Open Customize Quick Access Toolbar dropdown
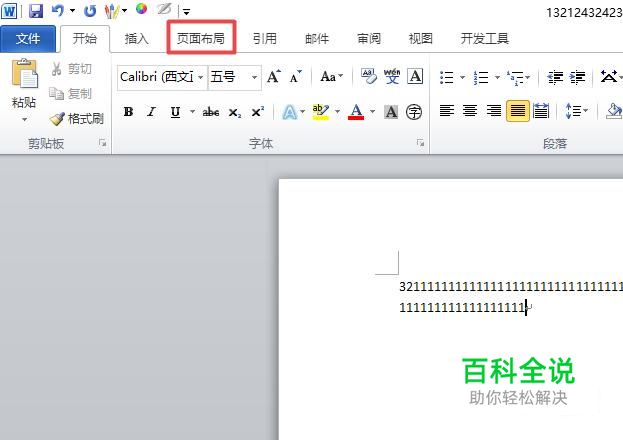This screenshot has width=623, height=440. pyautogui.click(x=186, y=12)
